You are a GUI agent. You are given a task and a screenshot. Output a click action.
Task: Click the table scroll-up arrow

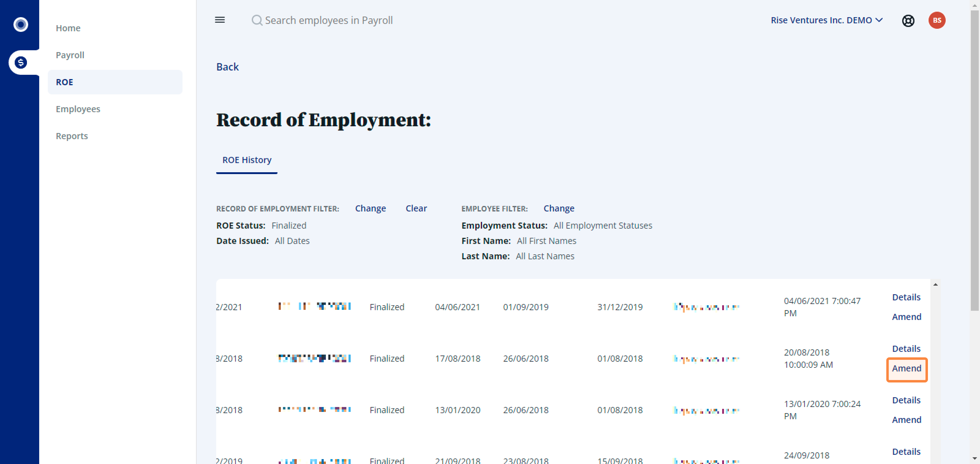coord(935,284)
